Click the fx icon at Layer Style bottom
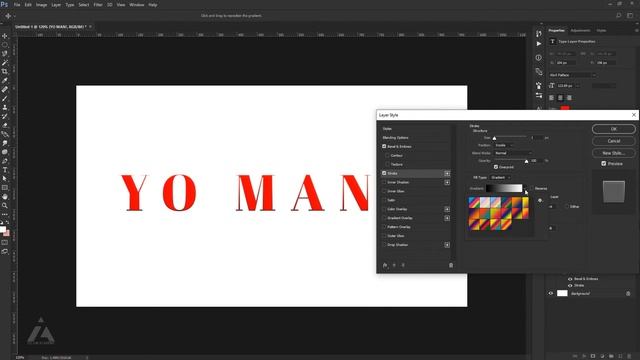The width and height of the screenshot is (640, 360). (385, 265)
